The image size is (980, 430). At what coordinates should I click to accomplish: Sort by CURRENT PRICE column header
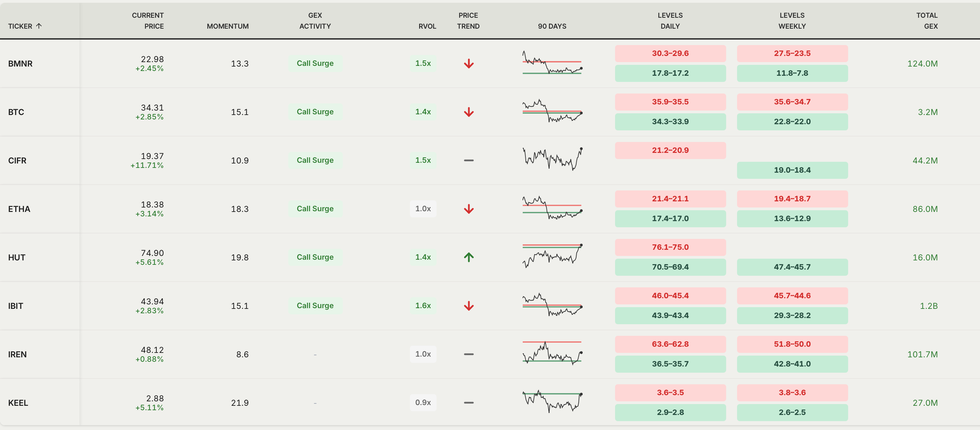click(148, 20)
